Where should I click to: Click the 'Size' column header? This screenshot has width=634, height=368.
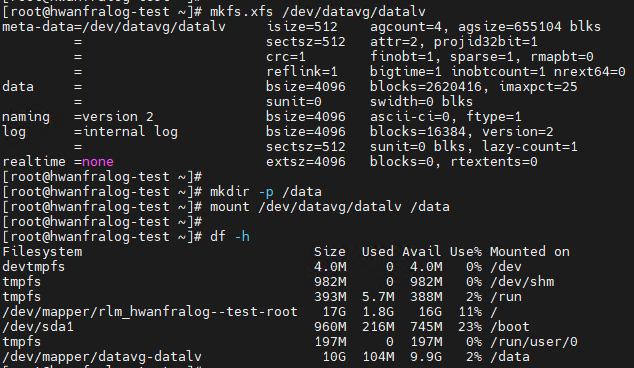tap(330, 252)
